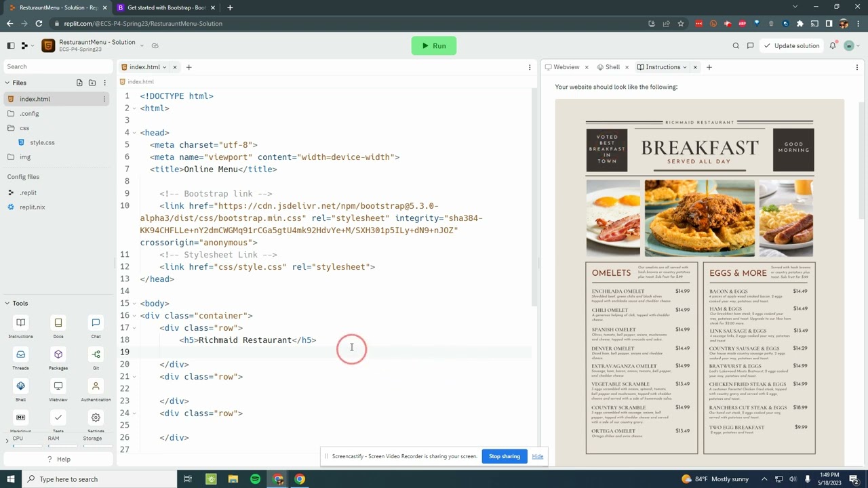The width and height of the screenshot is (868, 488).
Task: Open the Threads tool
Action: [x=20, y=359]
